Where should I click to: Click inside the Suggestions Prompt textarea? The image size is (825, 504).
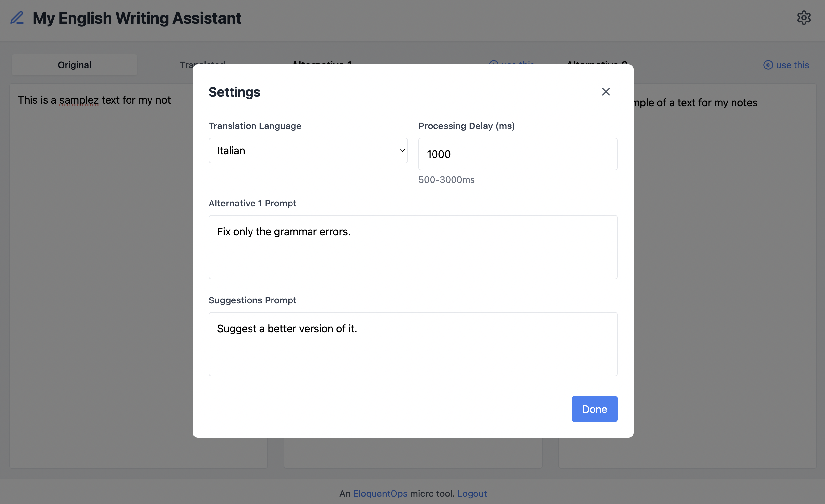pyautogui.click(x=412, y=344)
